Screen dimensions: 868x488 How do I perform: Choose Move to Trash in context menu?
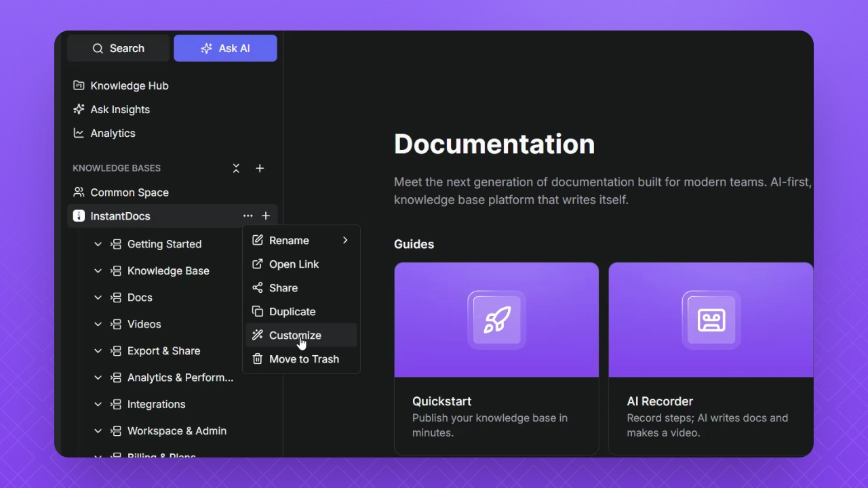[x=303, y=359]
